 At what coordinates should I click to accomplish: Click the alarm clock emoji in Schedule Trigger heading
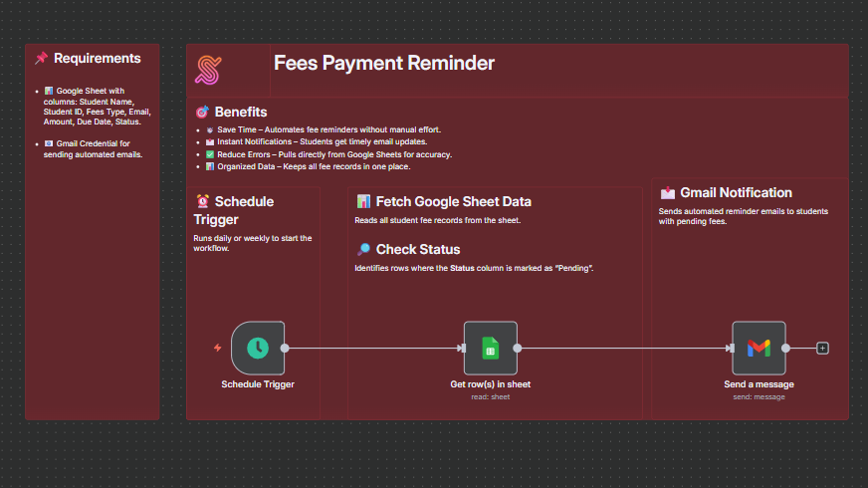[x=202, y=201]
